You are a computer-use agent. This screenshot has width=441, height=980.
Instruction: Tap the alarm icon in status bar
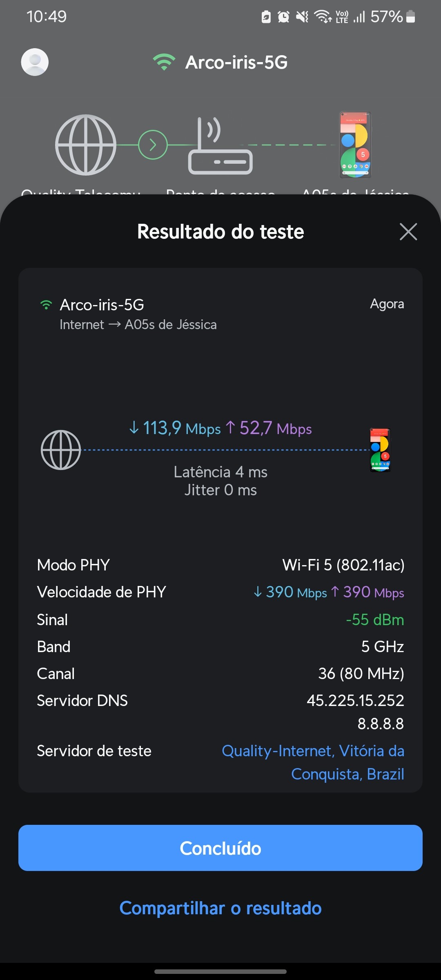point(283,17)
